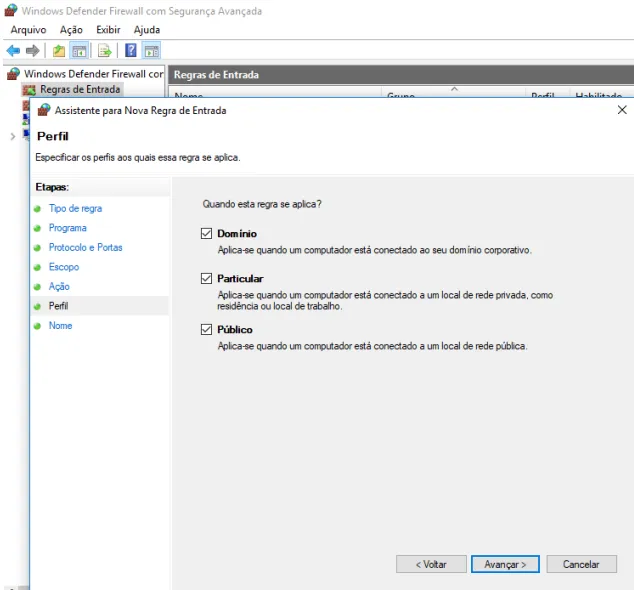Click the Público label text

click(x=235, y=330)
